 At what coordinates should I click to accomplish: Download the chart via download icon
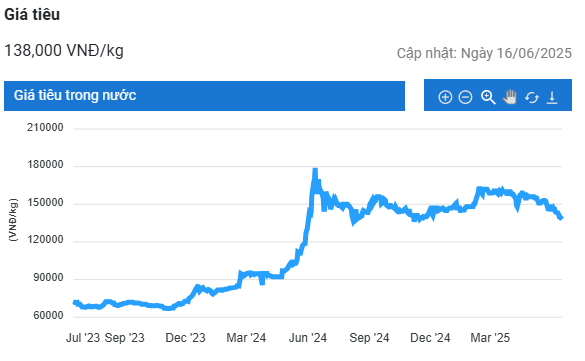[552, 98]
